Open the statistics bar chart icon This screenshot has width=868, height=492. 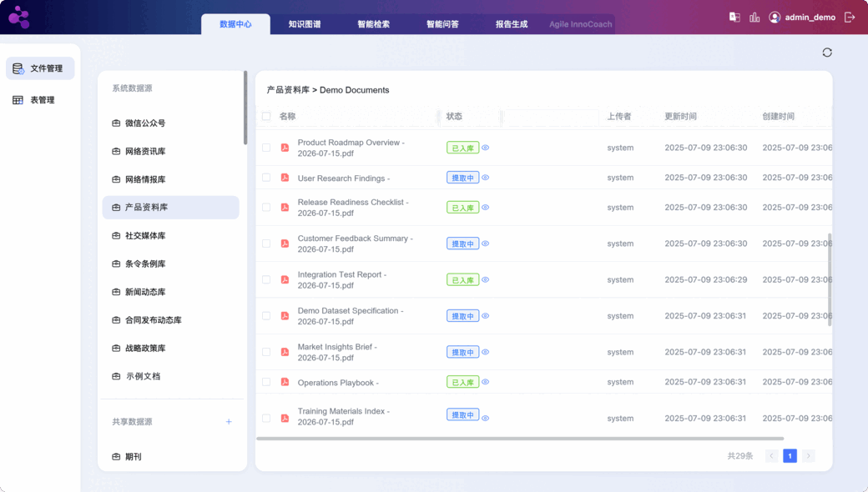[x=754, y=18]
